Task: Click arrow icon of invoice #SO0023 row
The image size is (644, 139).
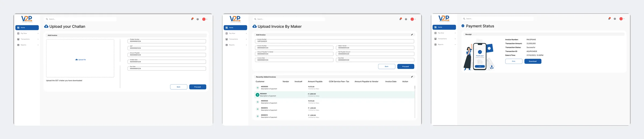Action: [257, 102]
